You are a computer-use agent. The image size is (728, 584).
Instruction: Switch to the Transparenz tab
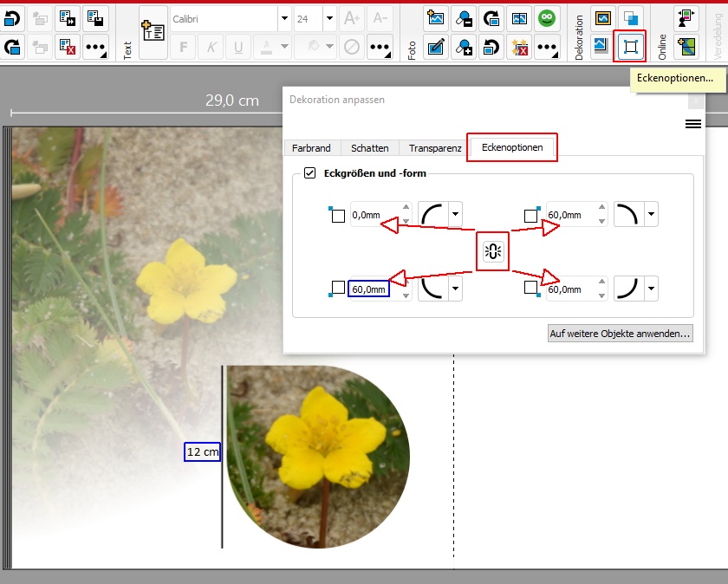435,148
